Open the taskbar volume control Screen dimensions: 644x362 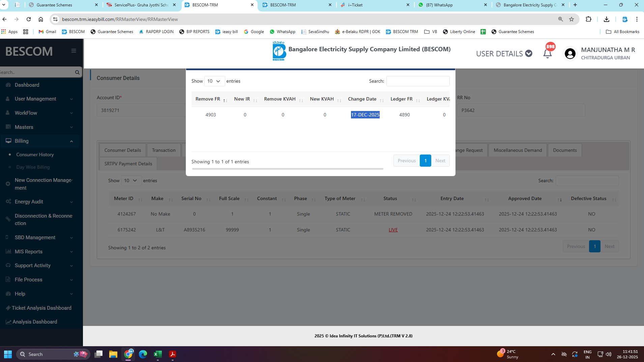(x=609, y=354)
